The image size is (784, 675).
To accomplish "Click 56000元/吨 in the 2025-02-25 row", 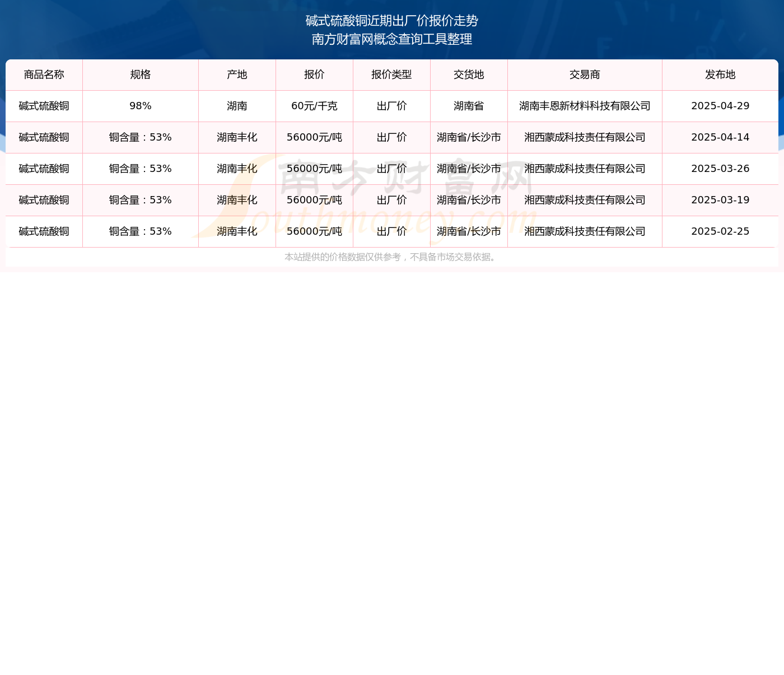I will pos(314,231).
